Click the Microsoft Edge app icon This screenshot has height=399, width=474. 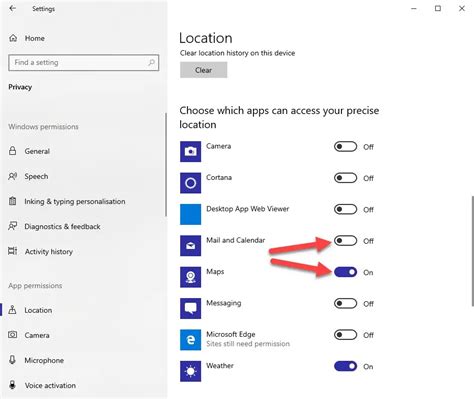[190, 340]
